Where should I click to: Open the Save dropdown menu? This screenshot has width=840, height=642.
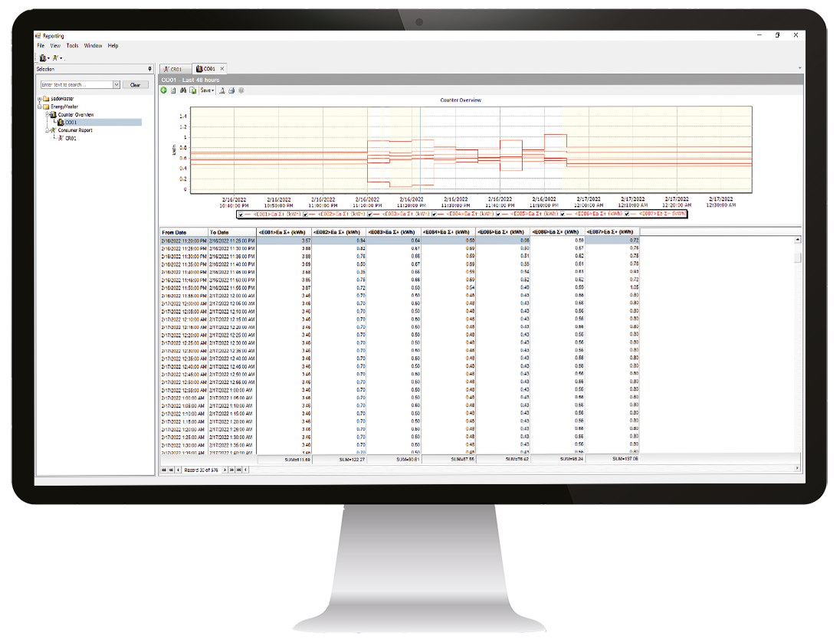click(x=207, y=90)
